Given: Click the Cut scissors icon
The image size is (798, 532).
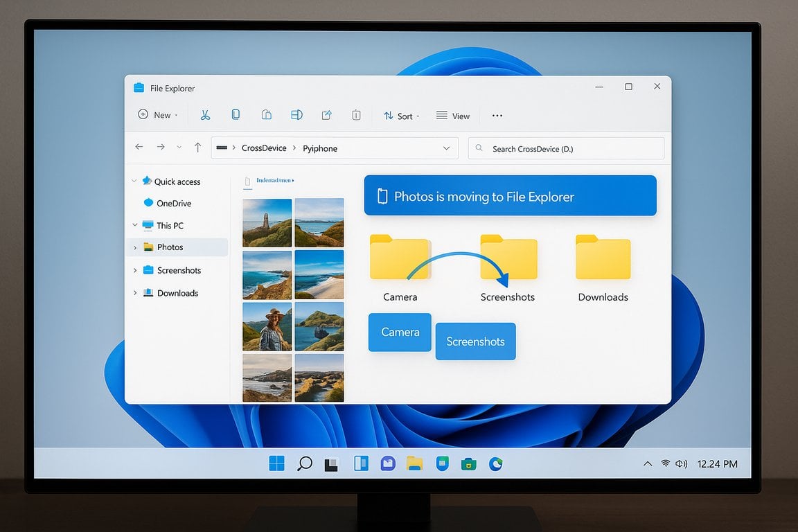Looking at the screenshot, I should (x=205, y=115).
